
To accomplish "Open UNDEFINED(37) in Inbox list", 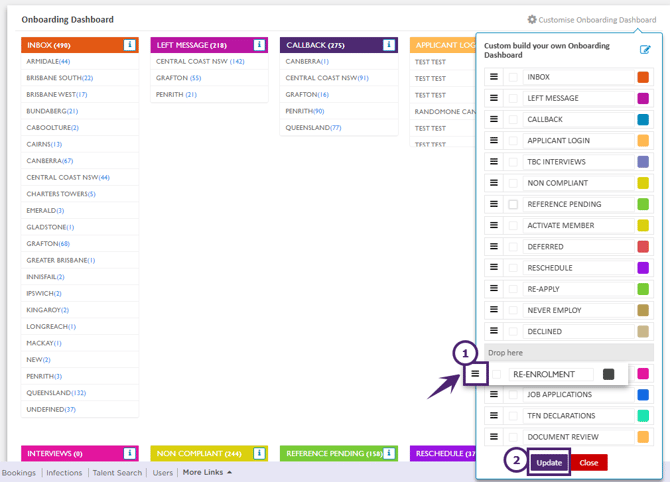I will [x=51, y=409].
